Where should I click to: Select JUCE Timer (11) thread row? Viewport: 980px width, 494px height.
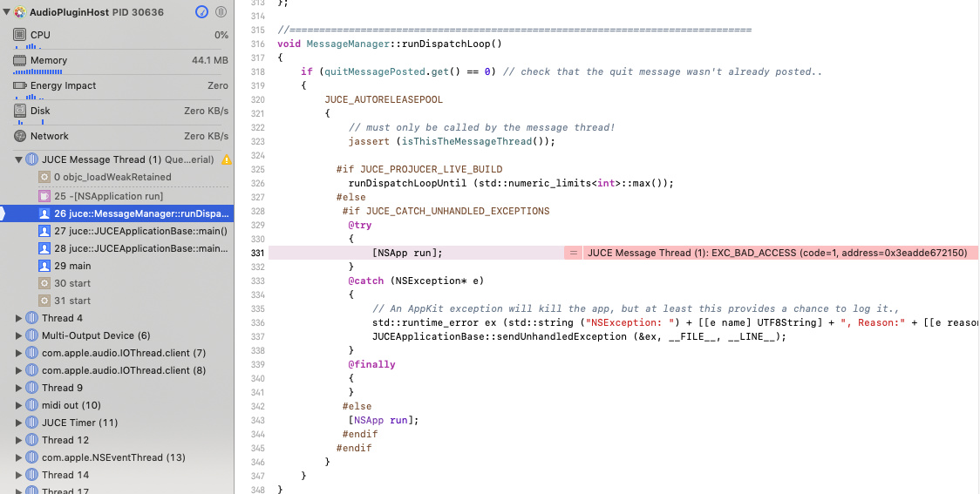(x=117, y=423)
